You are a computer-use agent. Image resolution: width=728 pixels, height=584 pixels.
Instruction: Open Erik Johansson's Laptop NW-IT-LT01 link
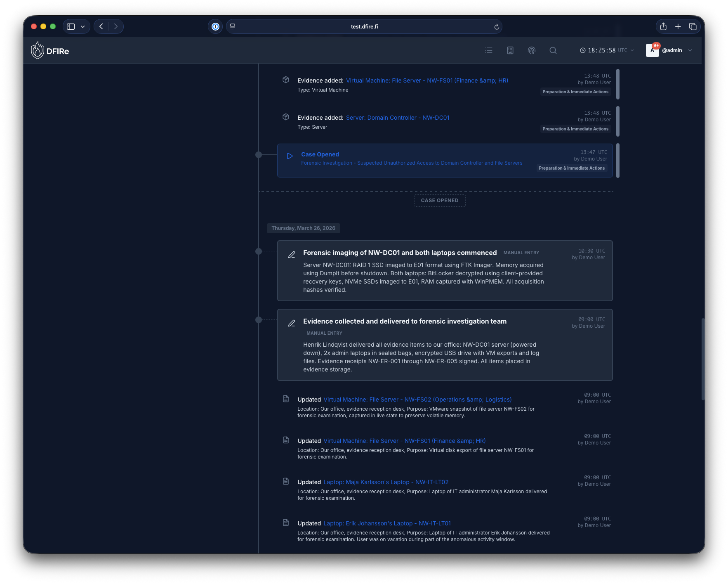point(387,523)
